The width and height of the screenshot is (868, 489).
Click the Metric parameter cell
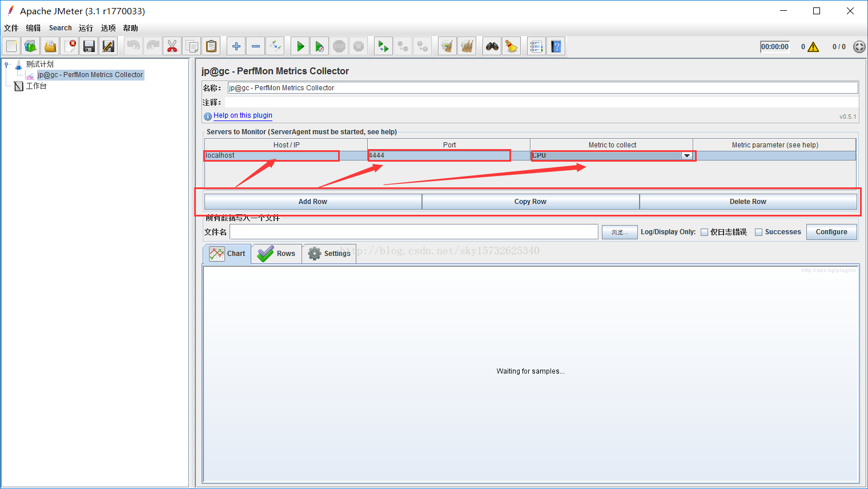[774, 155]
